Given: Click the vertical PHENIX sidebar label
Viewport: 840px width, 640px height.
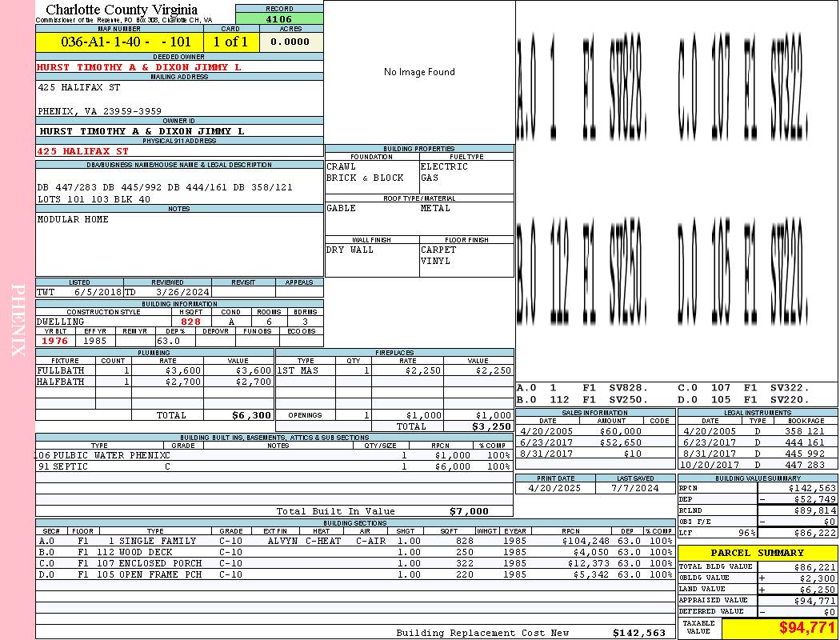Looking at the screenshot, I should click(x=18, y=320).
